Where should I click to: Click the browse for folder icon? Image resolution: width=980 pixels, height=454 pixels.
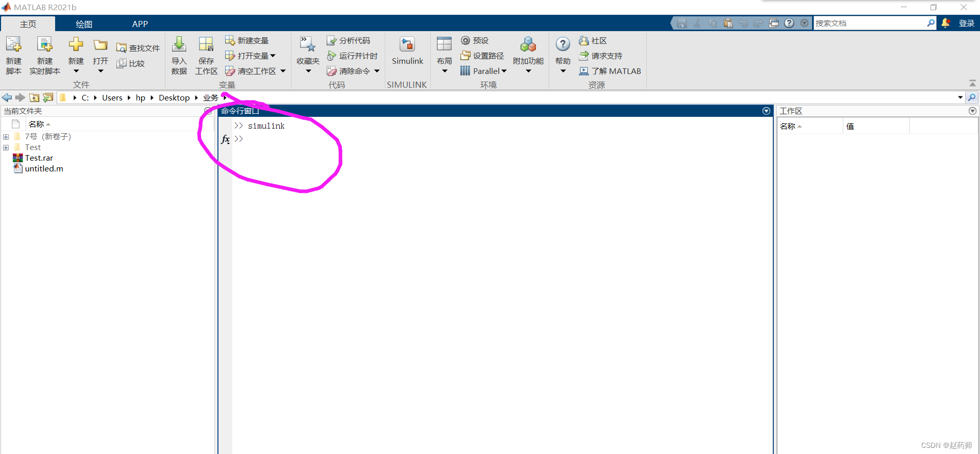click(48, 97)
